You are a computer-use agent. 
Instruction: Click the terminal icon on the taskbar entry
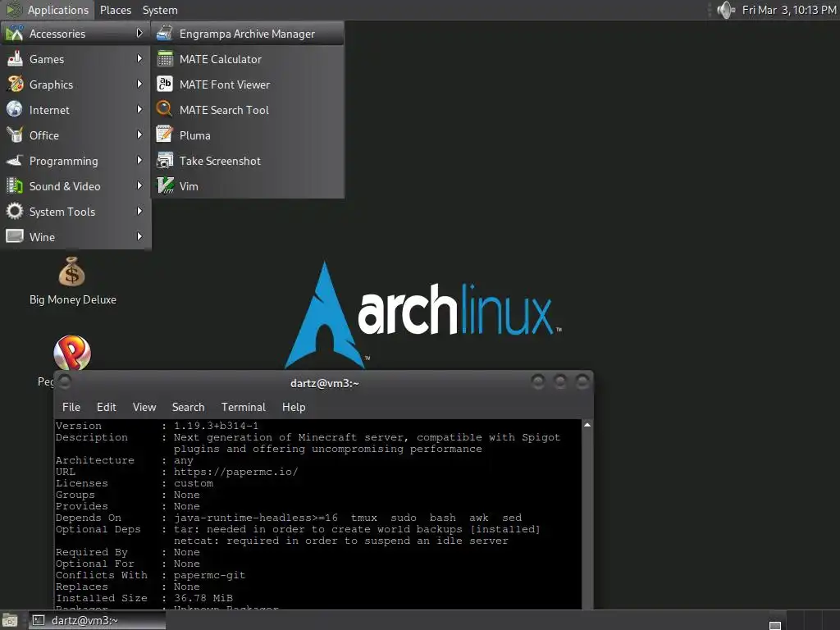click(39, 620)
